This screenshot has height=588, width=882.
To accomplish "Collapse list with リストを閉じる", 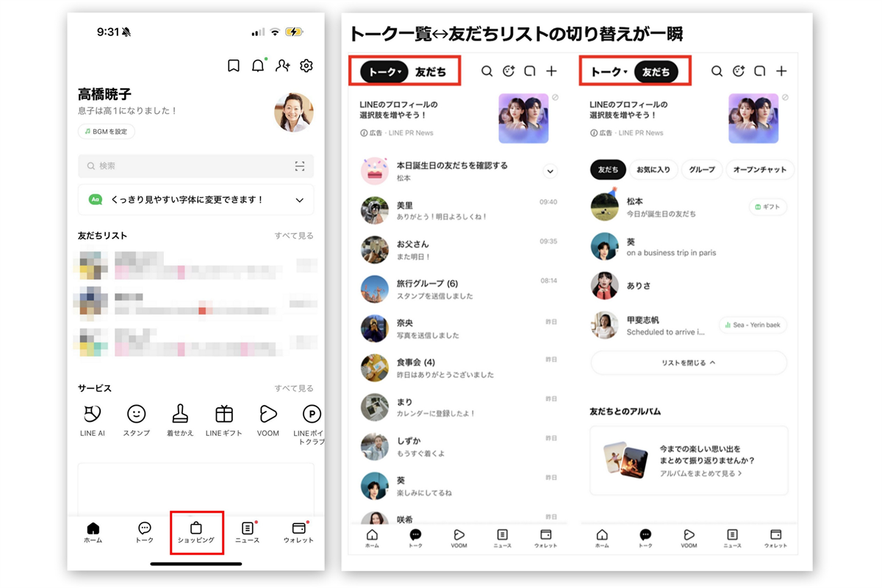I will tap(689, 363).
